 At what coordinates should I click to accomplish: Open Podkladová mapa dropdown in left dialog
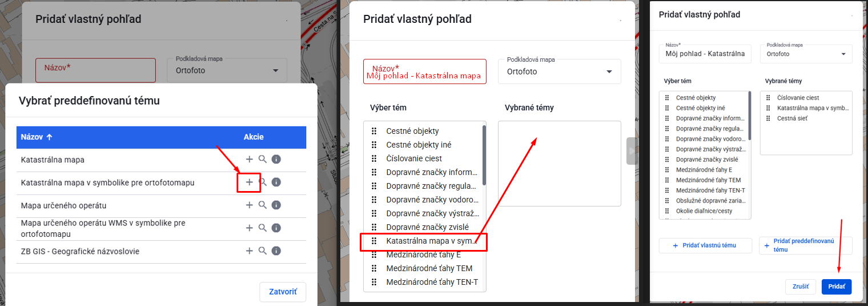click(x=227, y=70)
